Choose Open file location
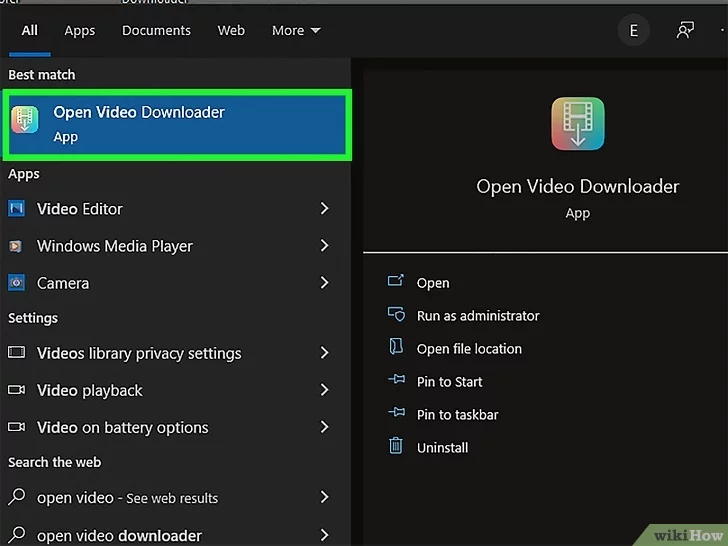 469,349
